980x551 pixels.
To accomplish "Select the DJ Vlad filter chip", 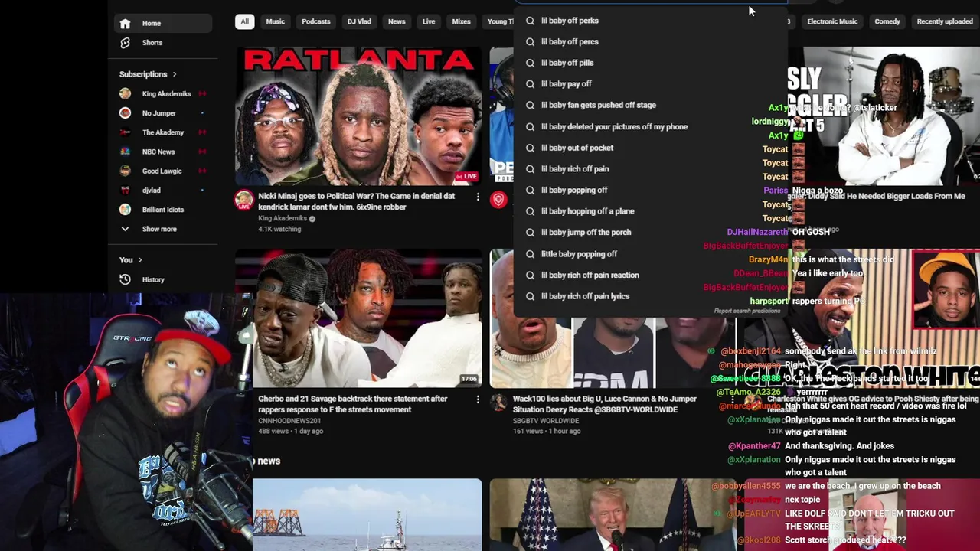I will coord(359,21).
